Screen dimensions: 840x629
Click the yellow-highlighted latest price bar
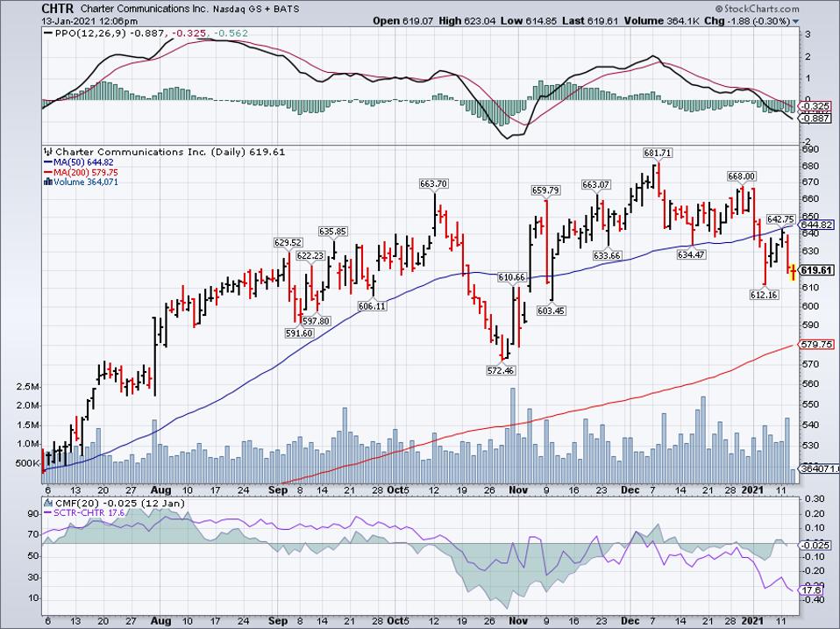[794, 272]
